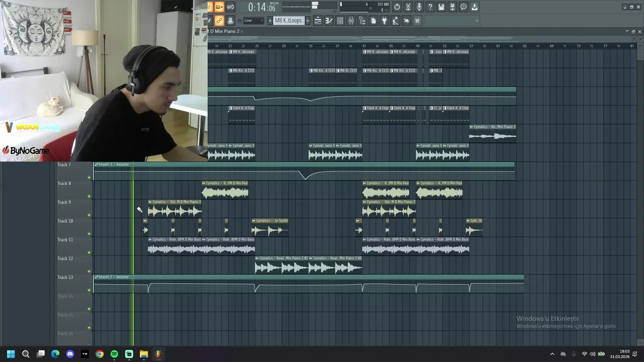Open Discord from the taskbar

(70, 354)
